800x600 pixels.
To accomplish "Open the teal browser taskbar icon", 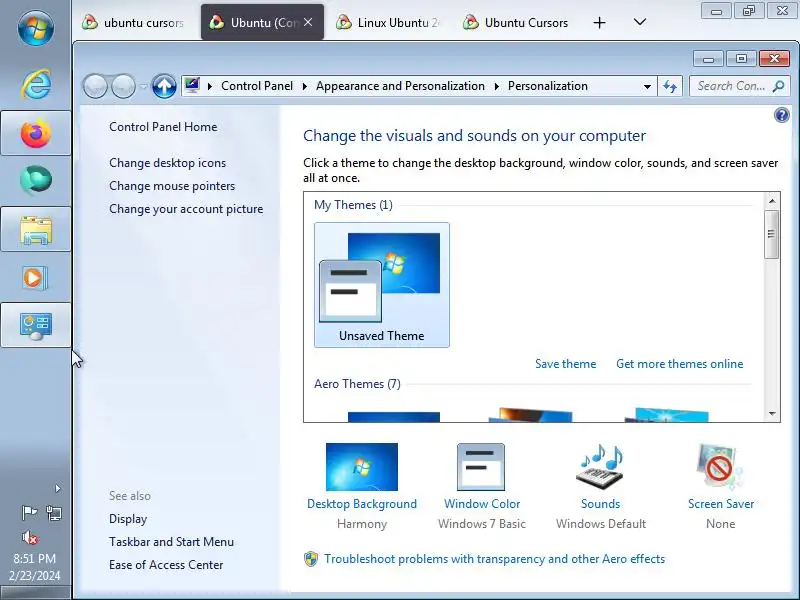I will (36, 180).
